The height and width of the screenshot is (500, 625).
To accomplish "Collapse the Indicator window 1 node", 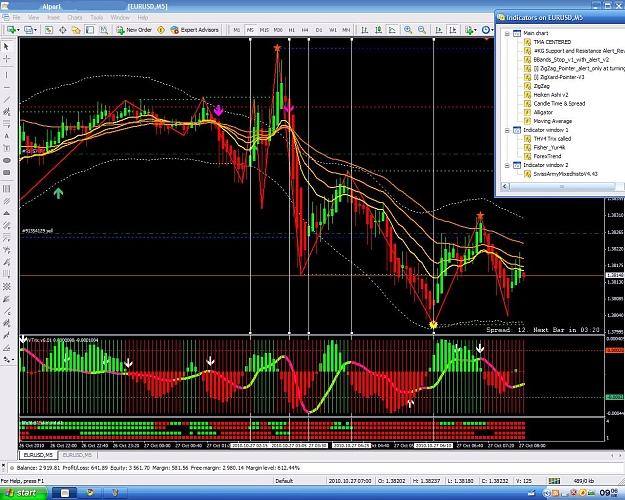I will click(507, 130).
